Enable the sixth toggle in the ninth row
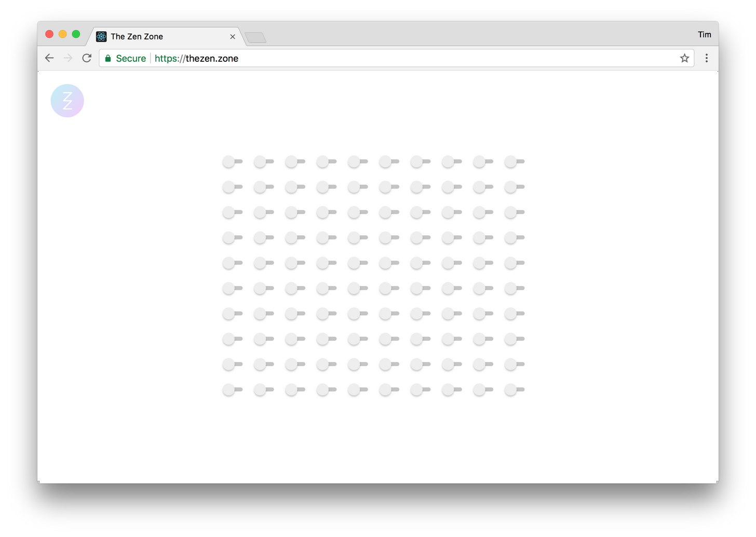Viewport: 756px width, 537px height. pyautogui.click(x=389, y=365)
